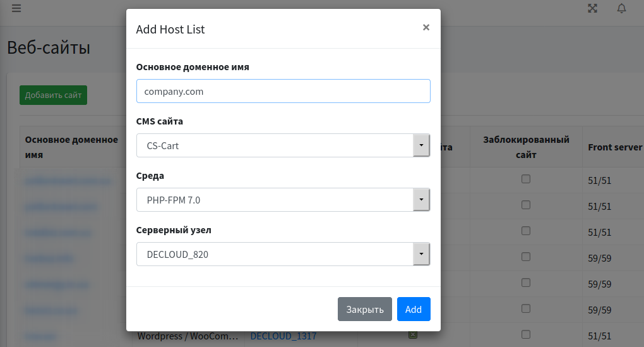This screenshot has width=644, height=347.
Task: Tick the blocked-site checkbox in the first row
Action: point(525,179)
